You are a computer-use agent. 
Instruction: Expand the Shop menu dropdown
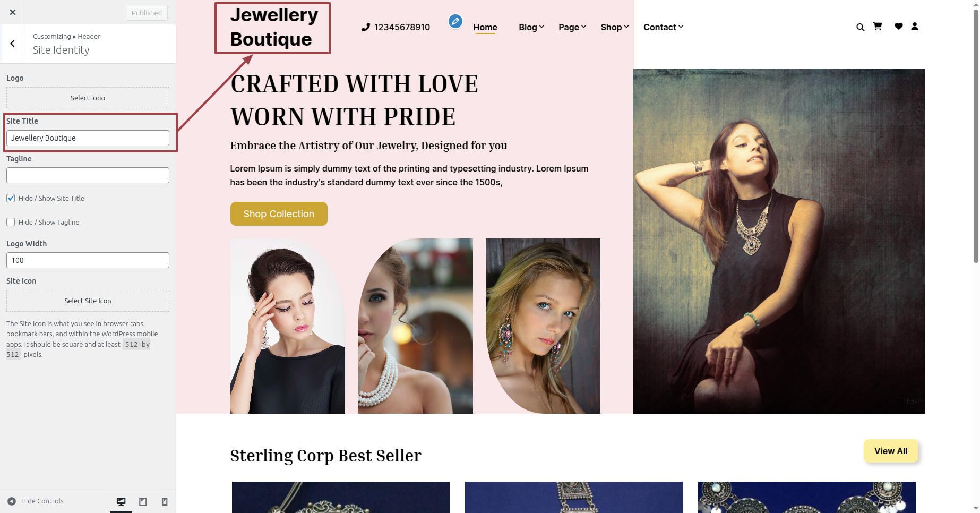click(615, 27)
